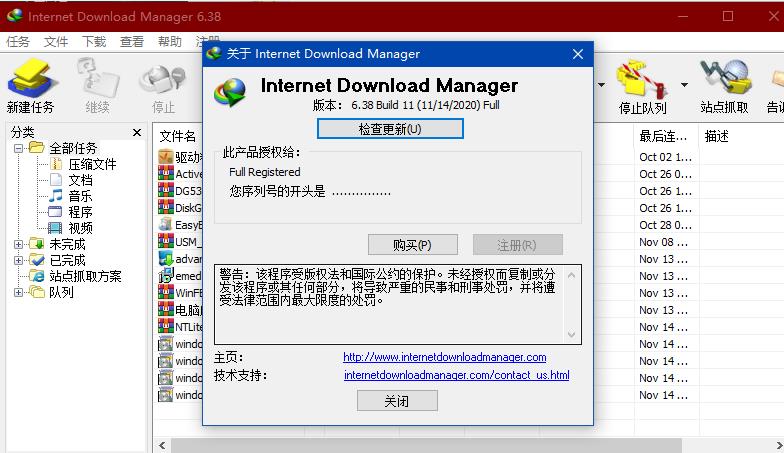Screen dimensions: 784x453
Task: Close the 分类 categories panel
Action: pos(136,132)
